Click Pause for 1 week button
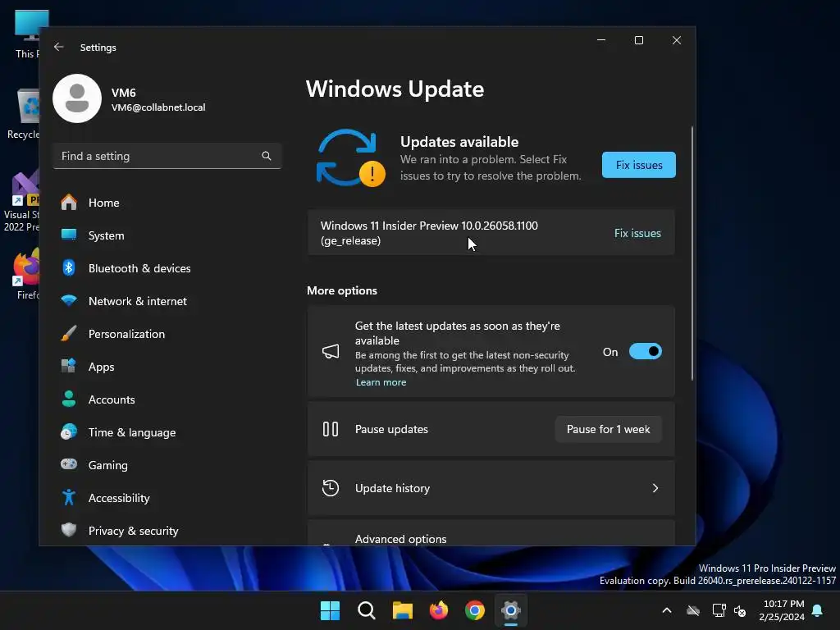 point(608,429)
